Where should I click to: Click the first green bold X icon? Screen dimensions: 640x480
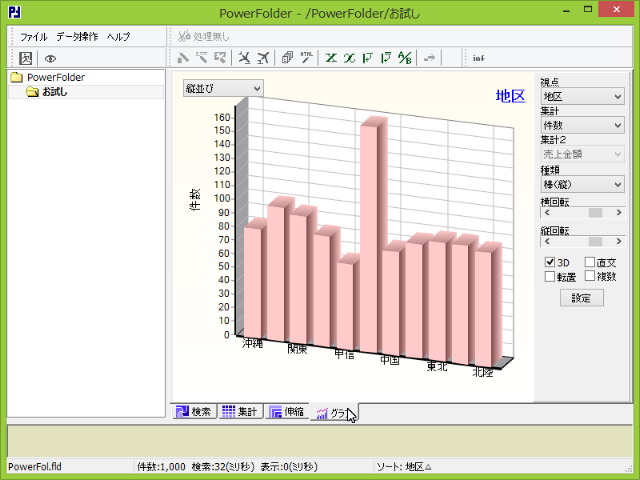click(331, 58)
